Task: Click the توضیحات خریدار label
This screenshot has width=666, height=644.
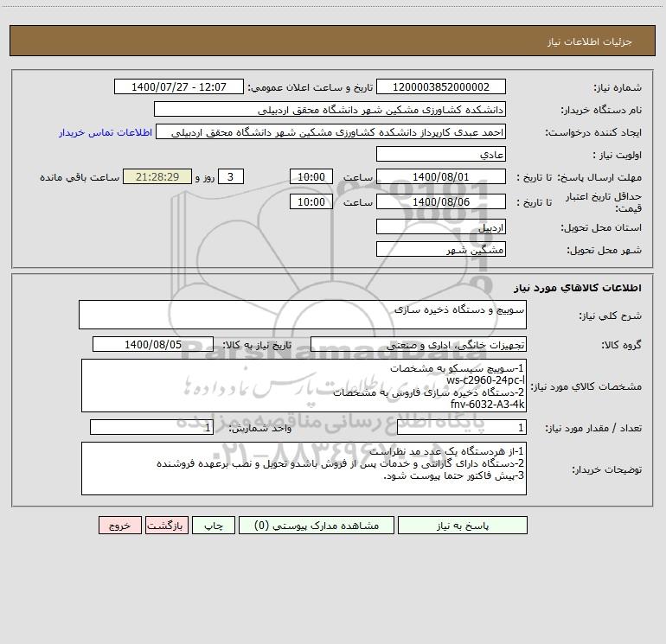Action: (607, 470)
